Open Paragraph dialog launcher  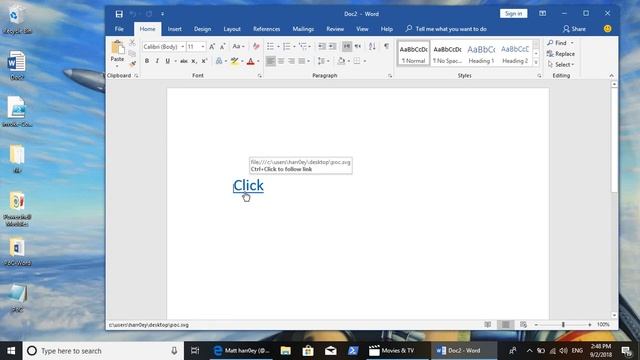coord(390,76)
